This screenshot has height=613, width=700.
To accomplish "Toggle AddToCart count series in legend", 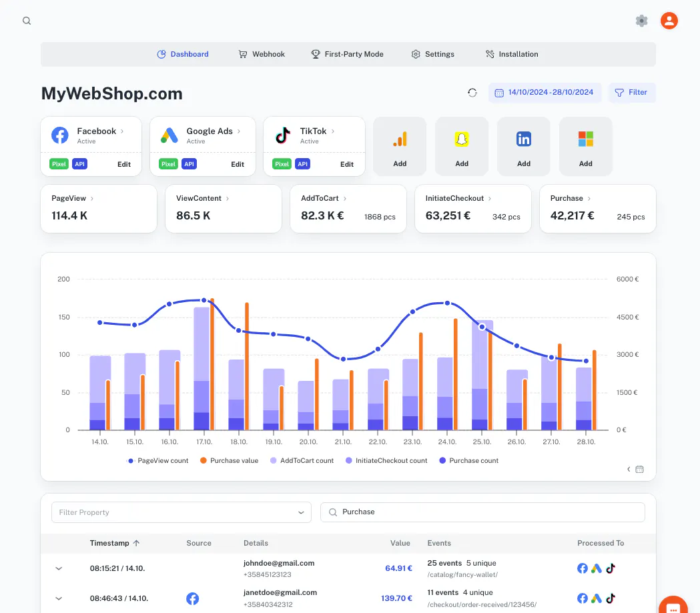I will (302, 461).
